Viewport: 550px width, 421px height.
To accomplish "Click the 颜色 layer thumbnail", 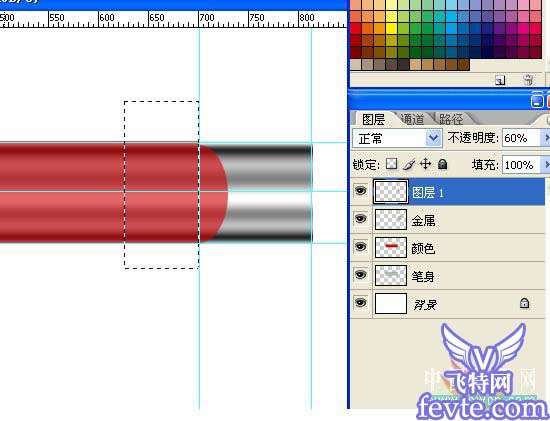I will (391, 247).
